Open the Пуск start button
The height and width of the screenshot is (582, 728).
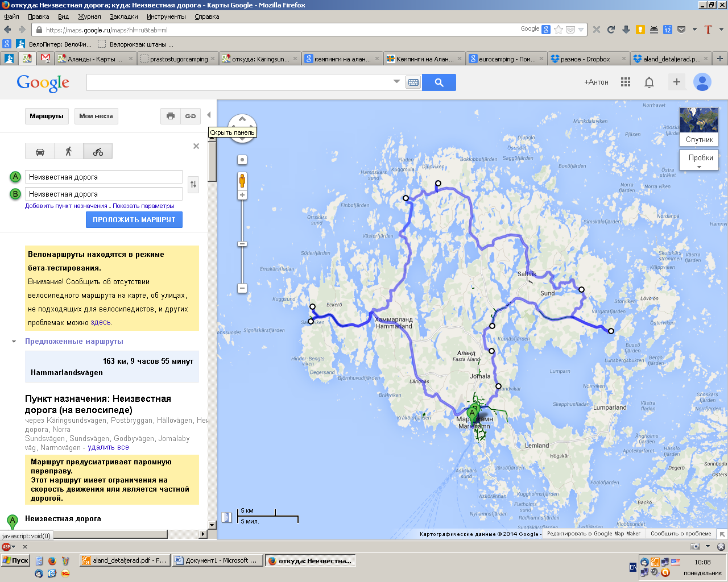16,560
